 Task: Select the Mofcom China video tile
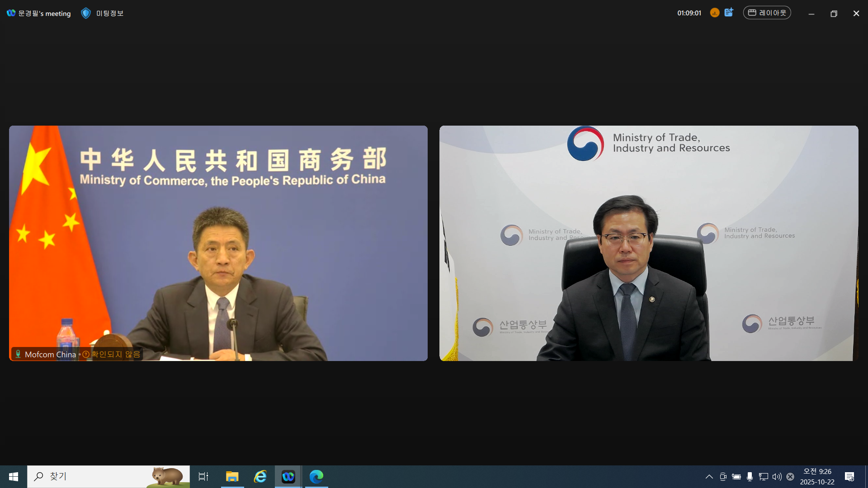point(218,243)
